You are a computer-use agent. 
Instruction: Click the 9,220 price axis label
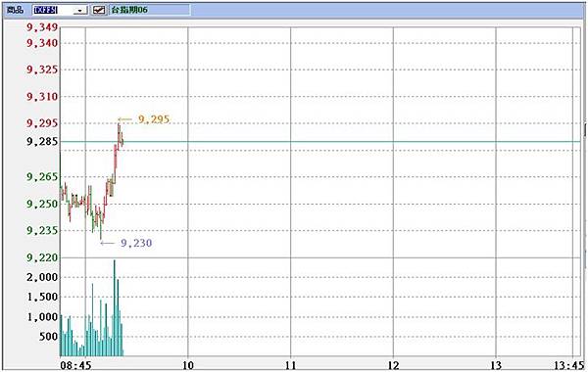(x=42, y=257)
